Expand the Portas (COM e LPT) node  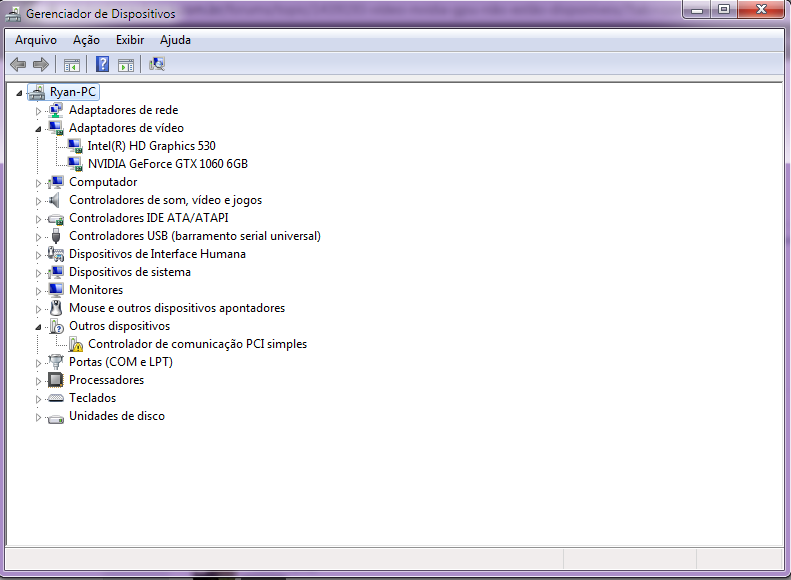pyautogui.click(x=38, y=363)
